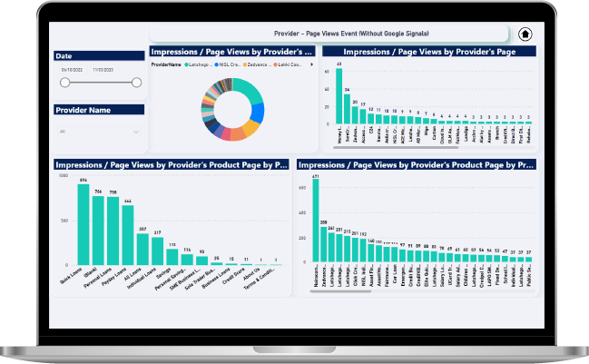Click the donut chart title bar
589x364 pixels.
pos(232,52)
